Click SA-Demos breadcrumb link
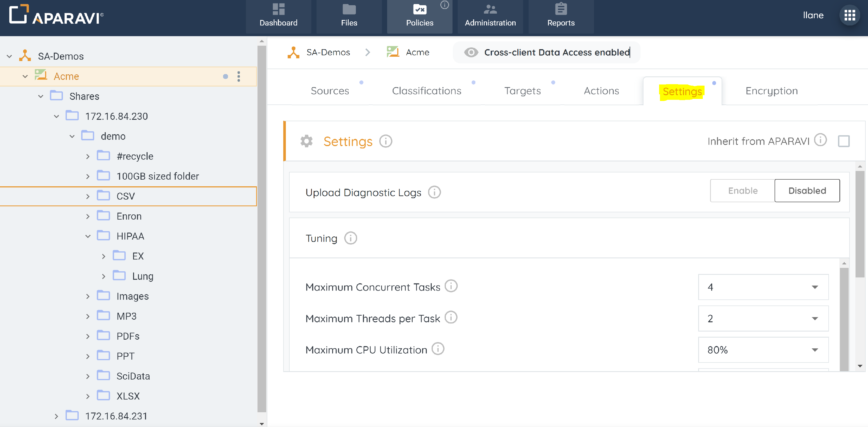 [328, 53]
